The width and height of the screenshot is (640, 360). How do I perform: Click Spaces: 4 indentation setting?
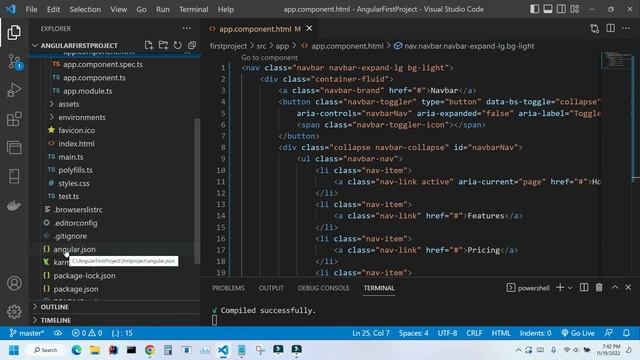[x=413, y=333]
